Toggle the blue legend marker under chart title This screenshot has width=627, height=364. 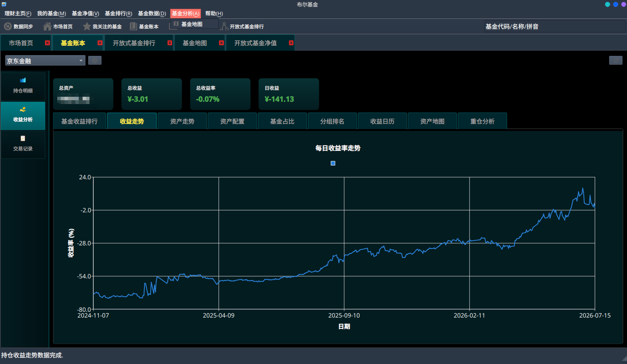(x=333, y=163)
